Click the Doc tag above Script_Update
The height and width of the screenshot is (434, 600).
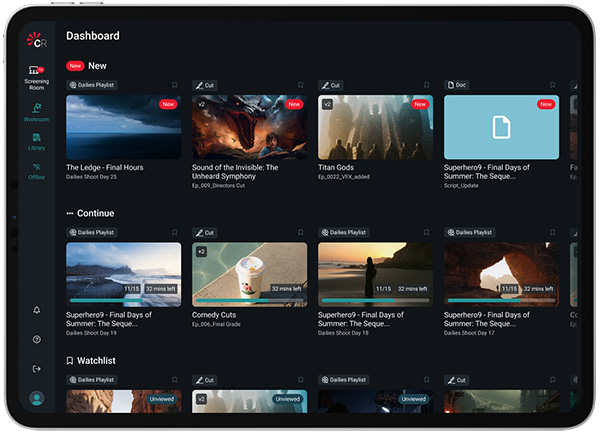click(459, 85)
